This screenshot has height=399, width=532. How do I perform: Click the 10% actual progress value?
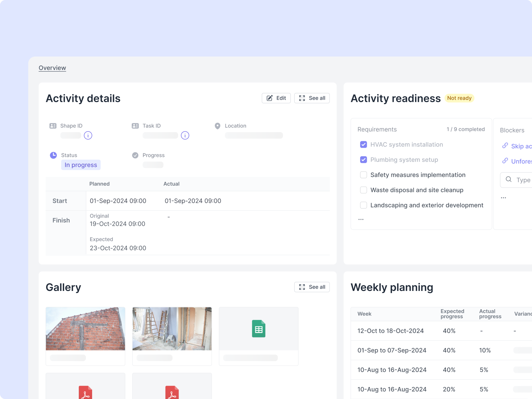coord(485,350)
